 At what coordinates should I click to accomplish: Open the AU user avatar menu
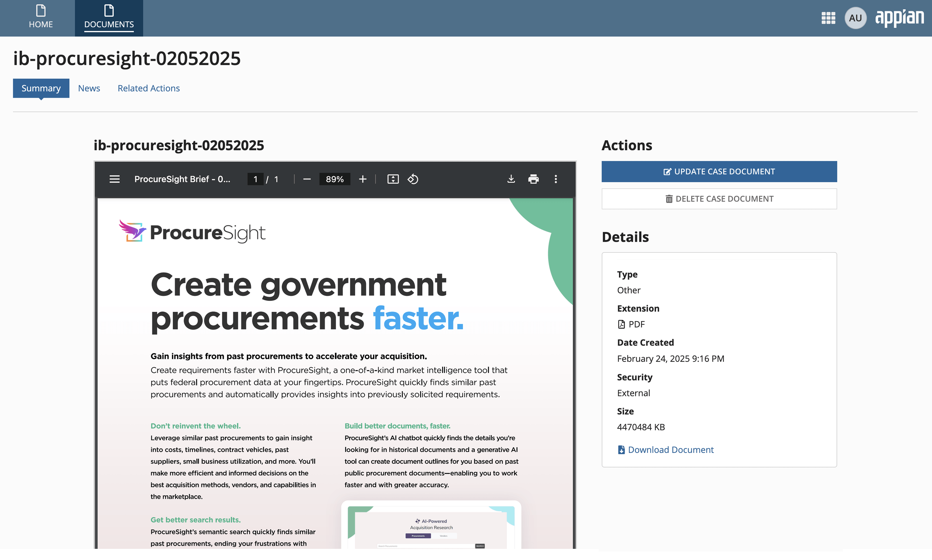pos(855,18)
